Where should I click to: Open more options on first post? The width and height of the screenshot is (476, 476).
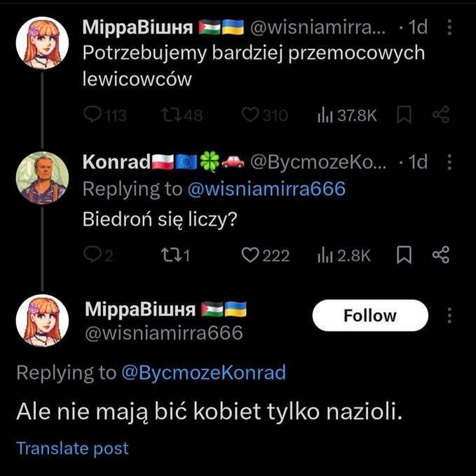pos(449,27)
